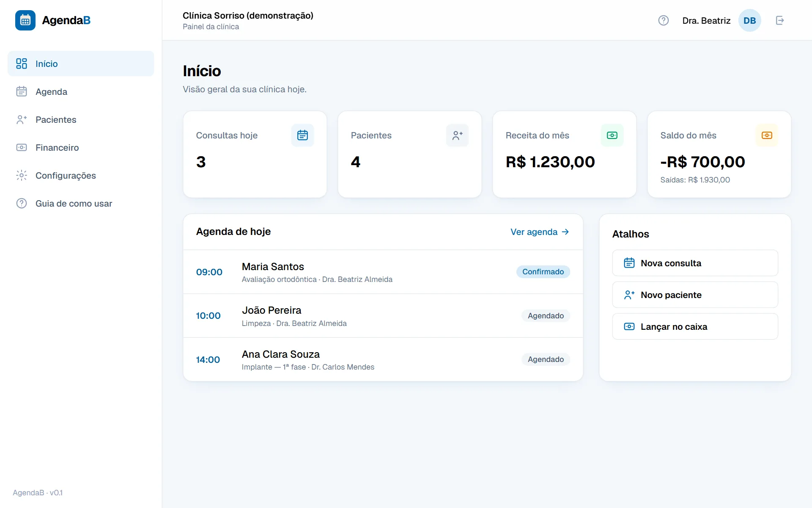Open help via the header question mark icon
This screenshot has height=508, width=812.
pos(664,20)
